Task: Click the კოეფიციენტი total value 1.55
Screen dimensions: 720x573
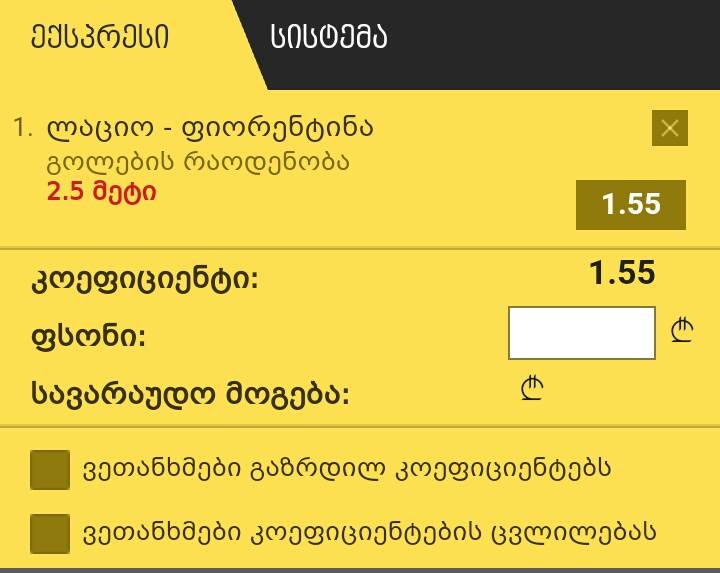Action: tap(622, 273)
